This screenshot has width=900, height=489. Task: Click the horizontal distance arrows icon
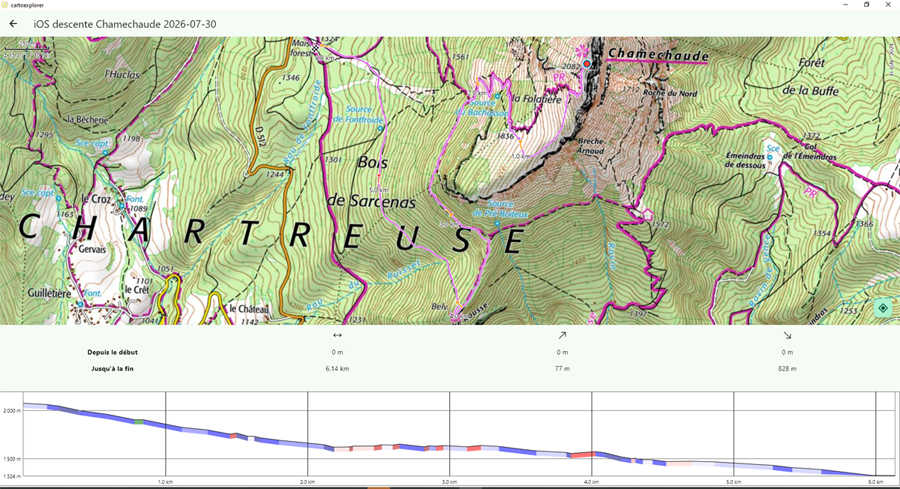tap(337, 335)
